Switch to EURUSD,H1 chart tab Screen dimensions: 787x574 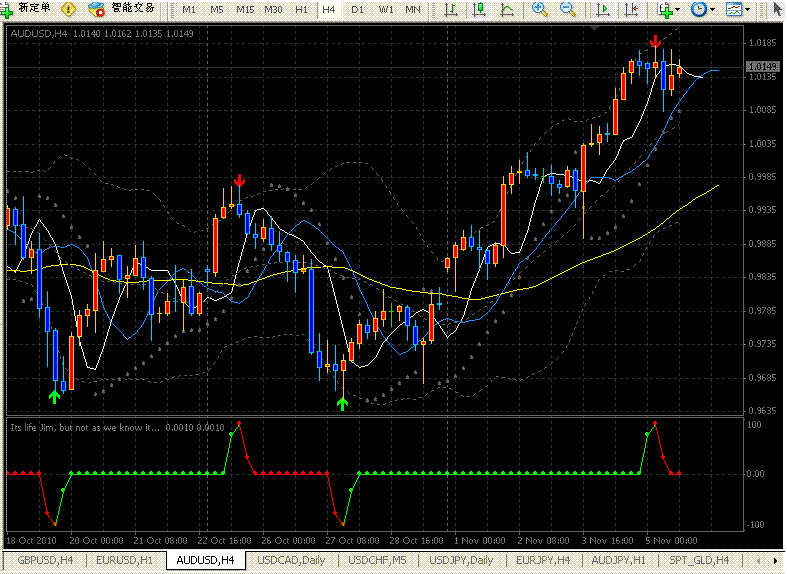[x=124, y=560]
